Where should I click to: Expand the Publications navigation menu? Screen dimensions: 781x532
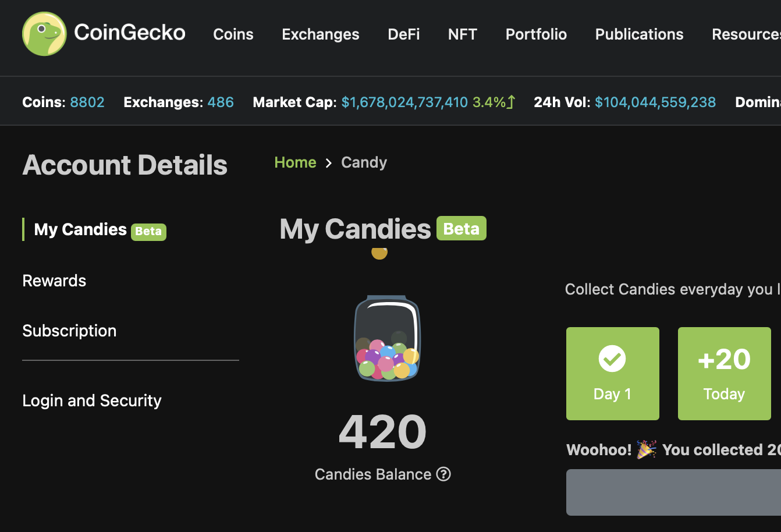[x=639, y=34]
